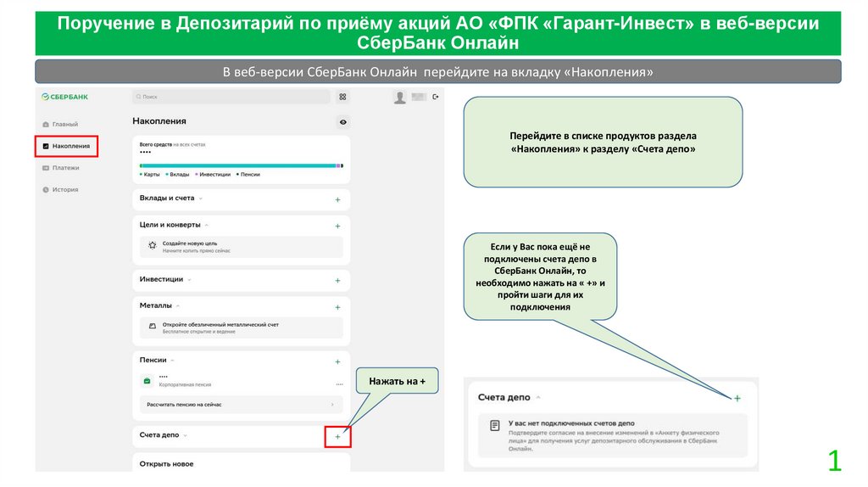
Task: Click the Пенсии legend label under the bar
Action: [x=250, y=175]
